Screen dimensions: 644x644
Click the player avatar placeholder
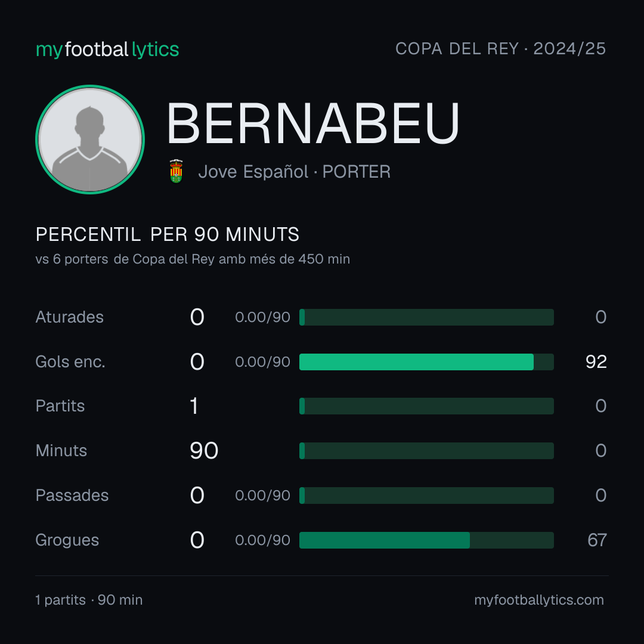click(x=90, y=139)
